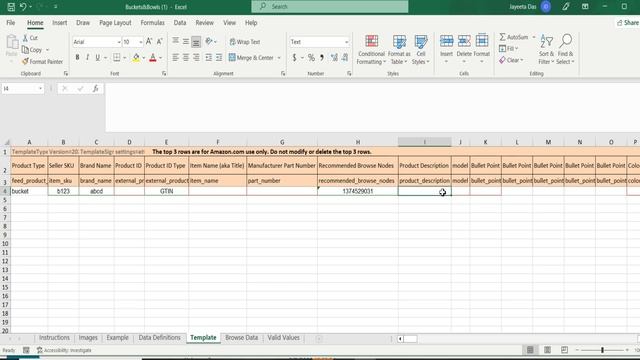Open Conditional Formatting menu

[371, 49]
